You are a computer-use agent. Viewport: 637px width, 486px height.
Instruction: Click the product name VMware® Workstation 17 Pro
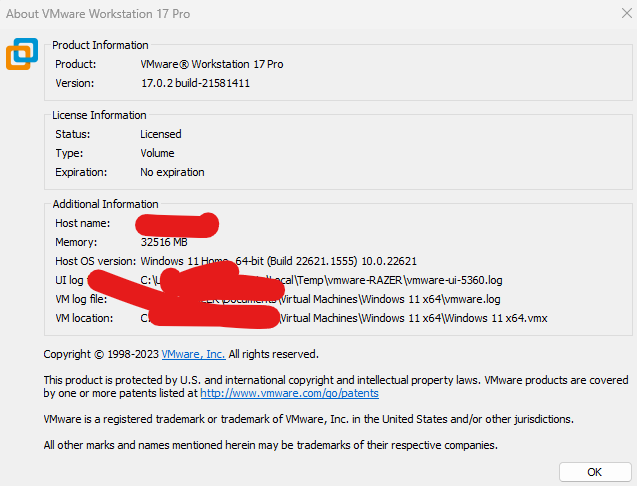212,64
